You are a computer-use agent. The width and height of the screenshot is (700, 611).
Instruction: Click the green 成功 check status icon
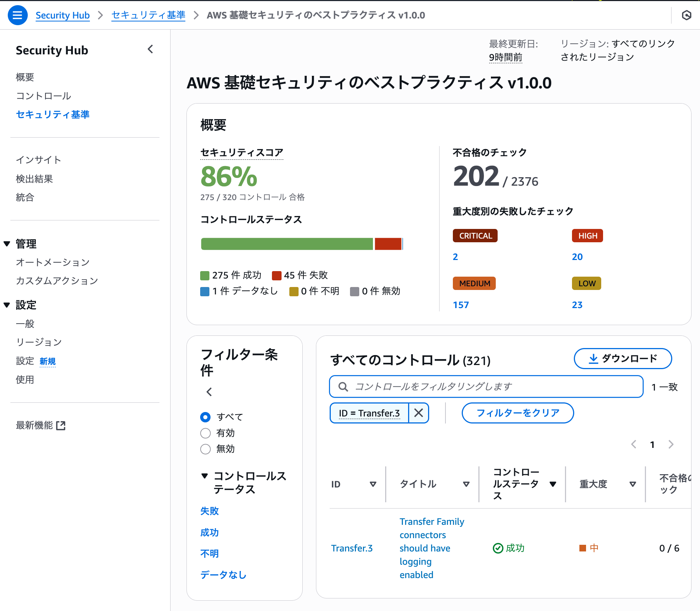pyautogui.click(x=498, y=548)
